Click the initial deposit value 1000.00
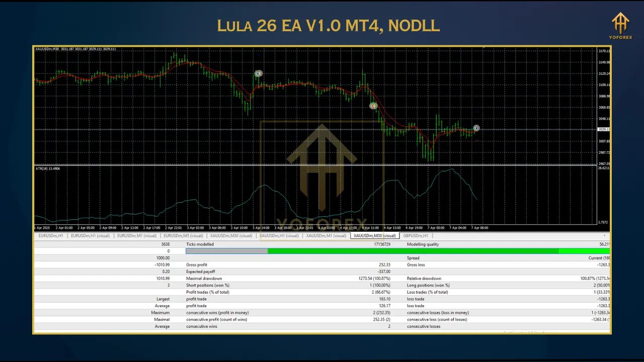The height and width of the screenshot is (362, 644). pos(163,258)
